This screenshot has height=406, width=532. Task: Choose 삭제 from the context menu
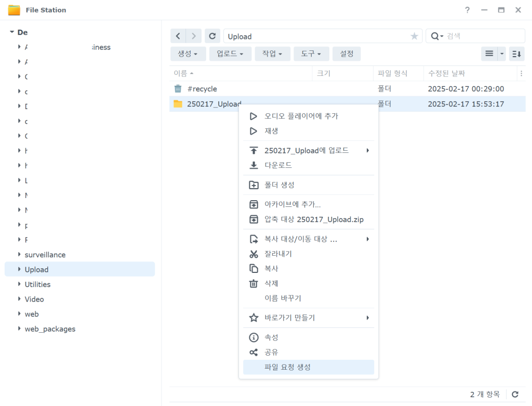309,283
